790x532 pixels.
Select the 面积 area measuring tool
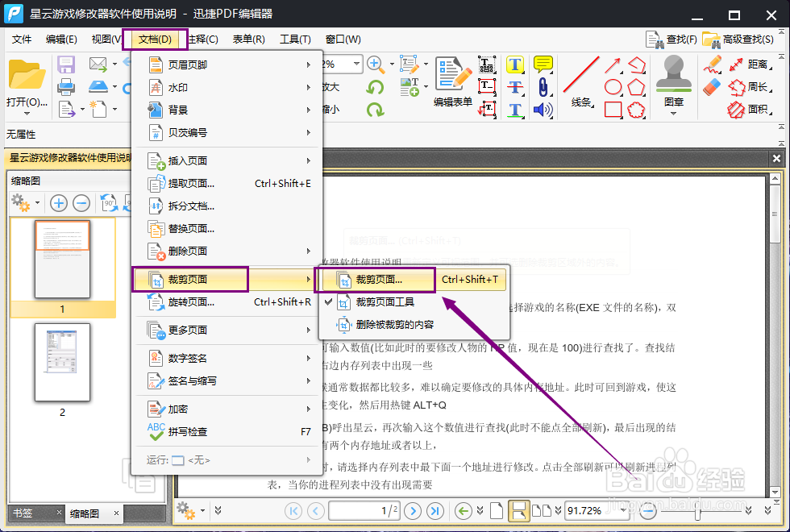click(x=750, y=110)
